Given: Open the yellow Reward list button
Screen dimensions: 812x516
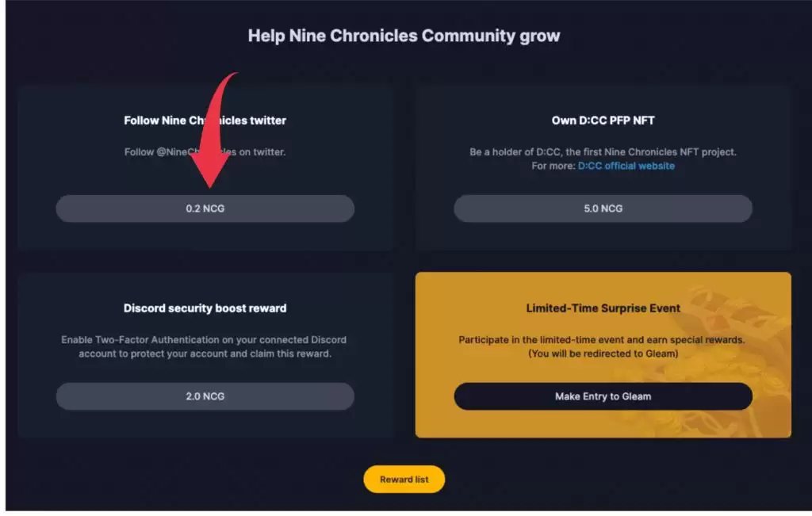Looking at the screenshot, I should point(404,480).
